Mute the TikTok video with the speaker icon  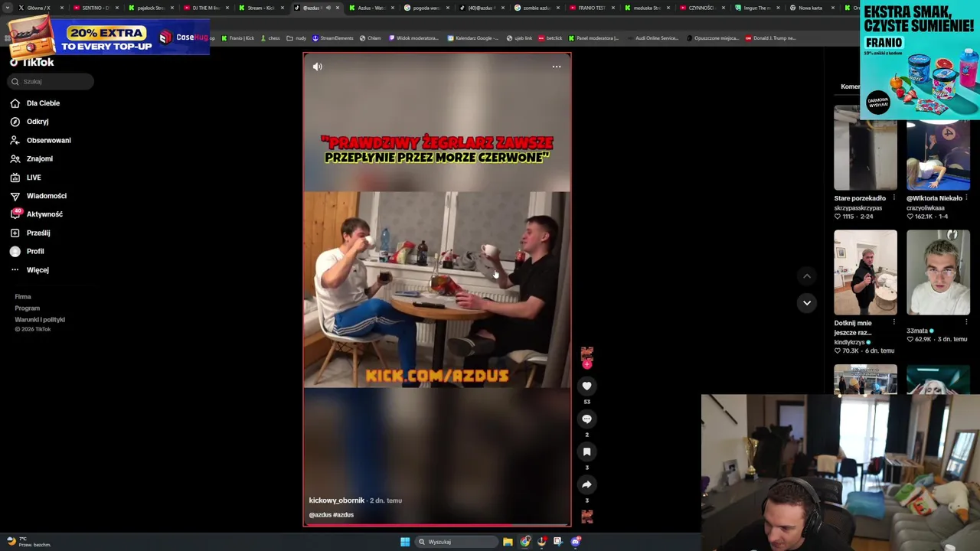tap(318, 67)
